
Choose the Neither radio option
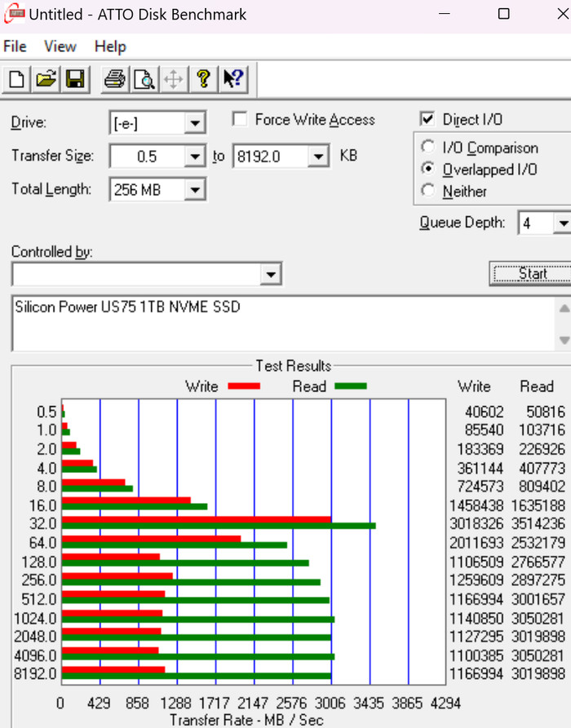(x=428, y=191)
